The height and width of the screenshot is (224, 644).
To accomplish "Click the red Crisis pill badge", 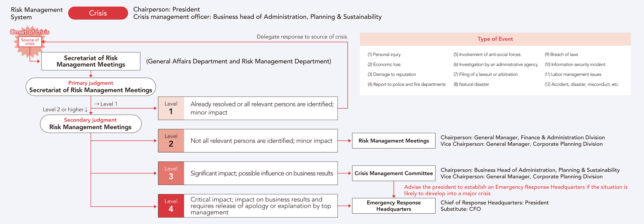I will tap(98, 13).
